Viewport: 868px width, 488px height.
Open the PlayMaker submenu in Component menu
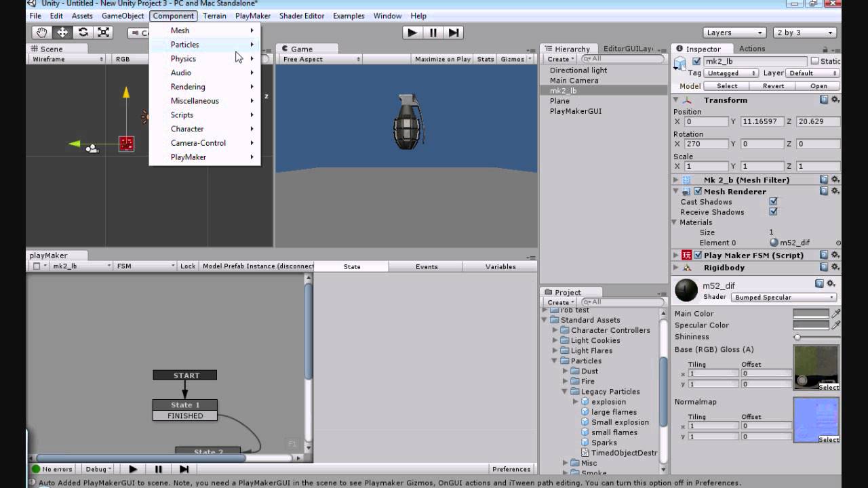(x=205, y=157)
